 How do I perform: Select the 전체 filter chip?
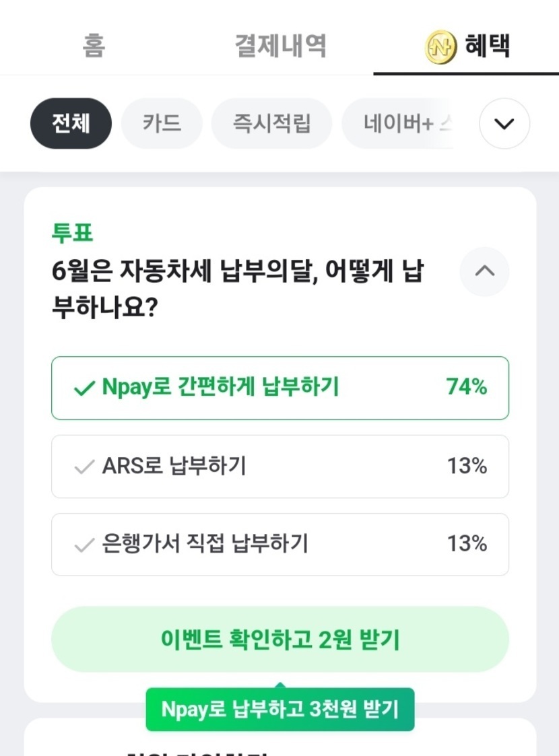71,123
